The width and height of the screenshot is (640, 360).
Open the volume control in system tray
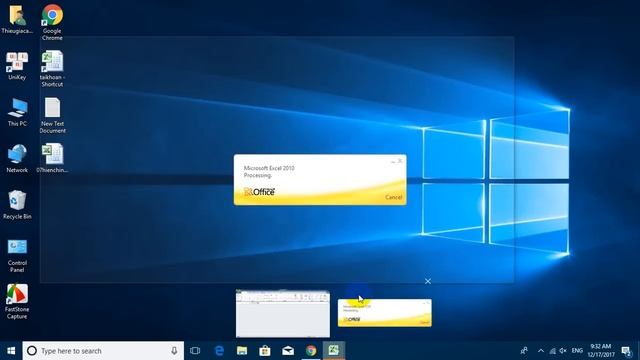[563, 351]
